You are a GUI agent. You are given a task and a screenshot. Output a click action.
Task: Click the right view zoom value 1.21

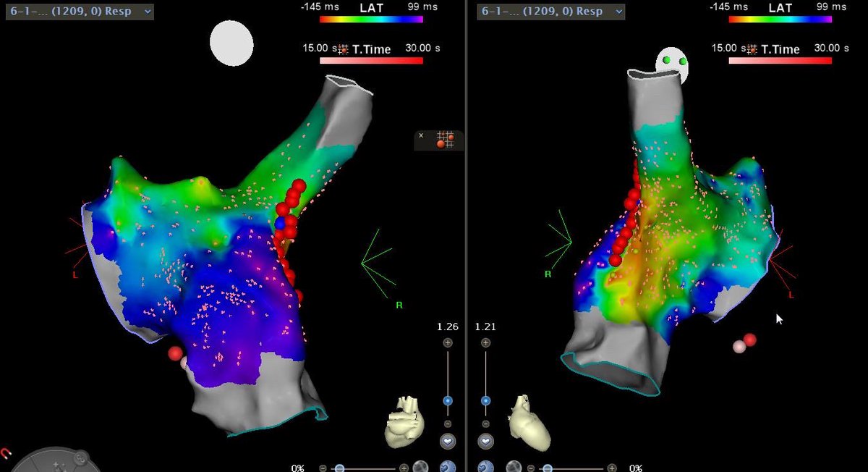[x=485, y=326]
